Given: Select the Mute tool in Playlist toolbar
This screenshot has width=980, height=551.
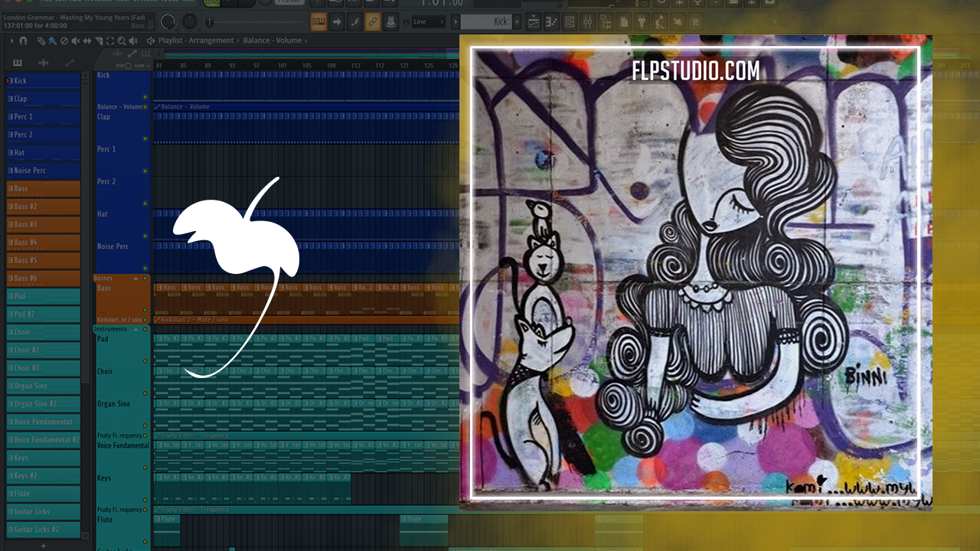Looking at the screenshot, I should 75,41.
